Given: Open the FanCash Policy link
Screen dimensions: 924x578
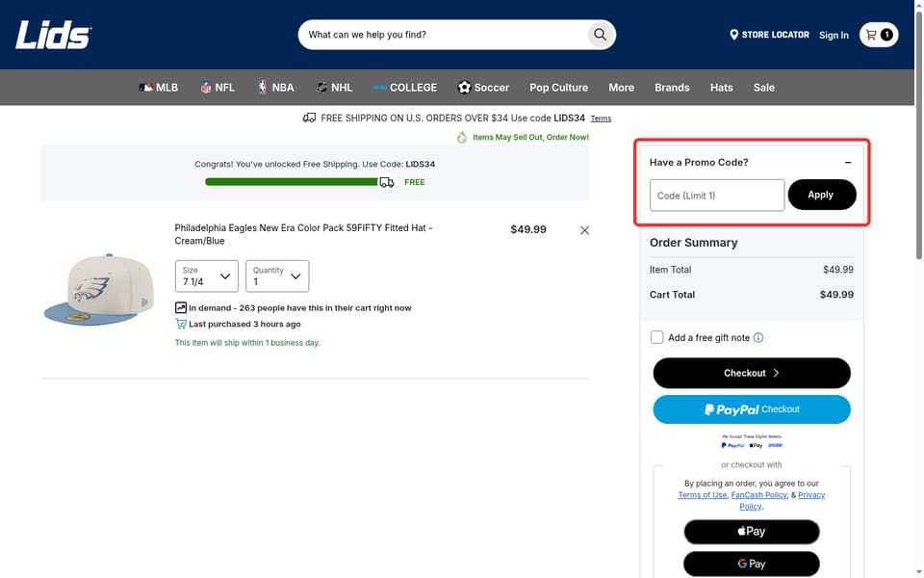Looking at the screenshot, I should click(759, 495).
